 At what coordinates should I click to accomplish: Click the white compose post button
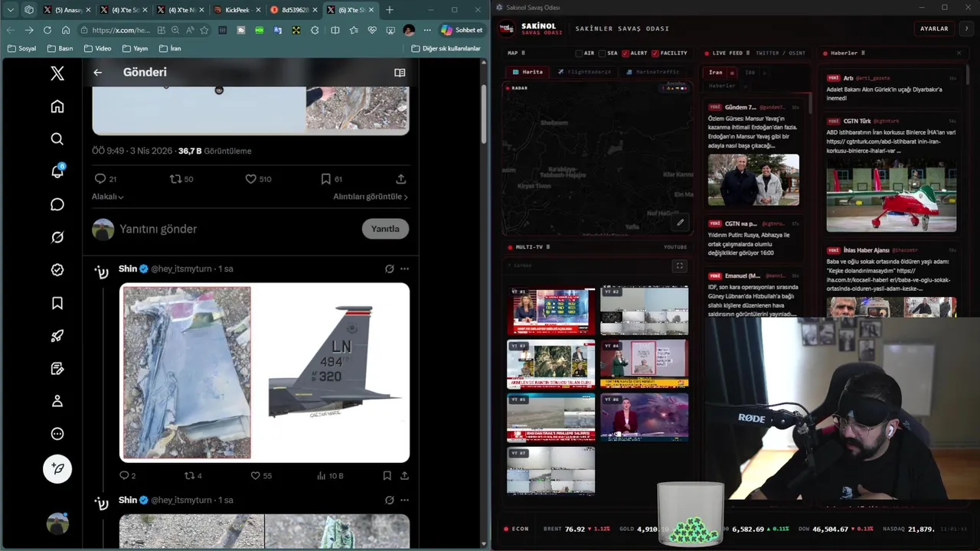[x=57, y=468]
